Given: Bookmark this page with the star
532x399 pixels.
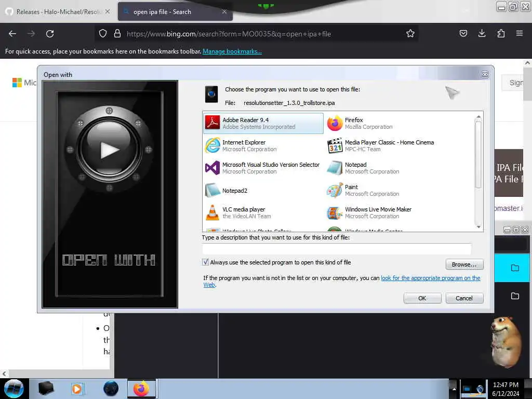Looking at the screenshot, I should (410, 34).
